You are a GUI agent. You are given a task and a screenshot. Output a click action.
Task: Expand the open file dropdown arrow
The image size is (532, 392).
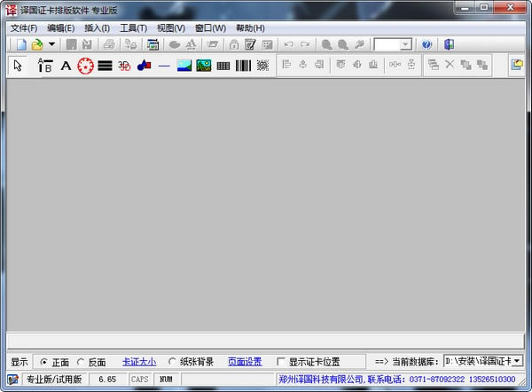tap(51, 43)
